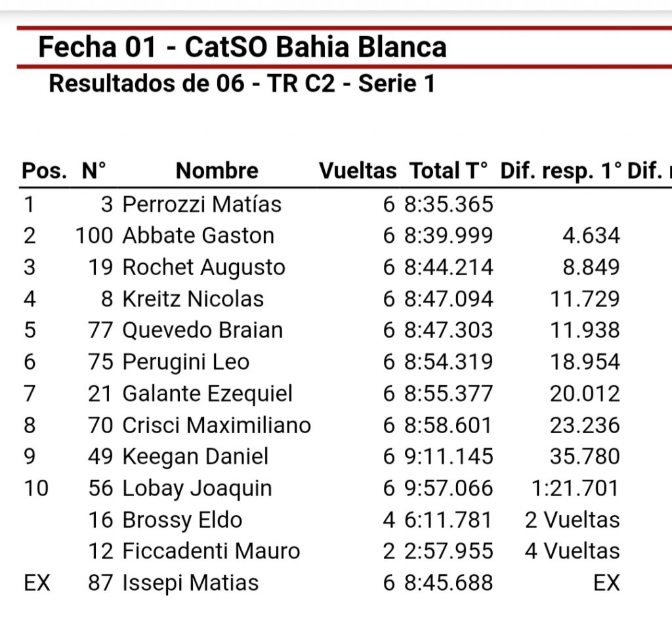Click Perugini Leo difference 18.954
Image resolution: width=672 pixels, height=636 pixels.
585,362
